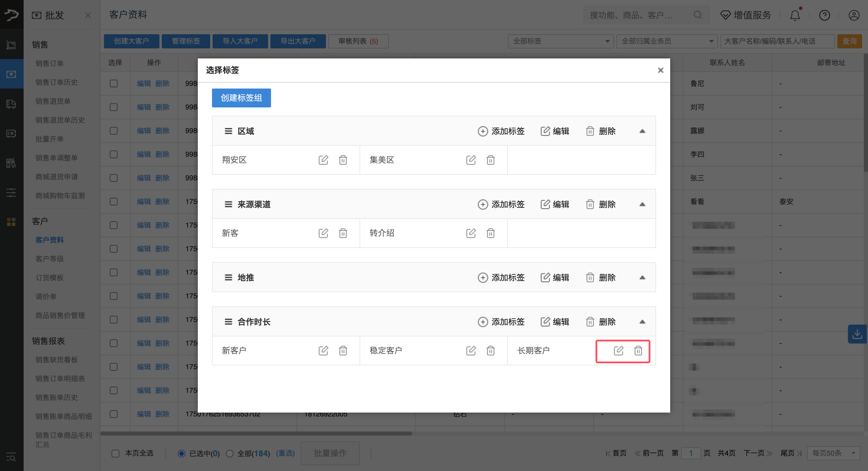Edit the 转介绍 tag with pencil icon
Screen dimensions: 868x471
[x=471, y=233]
